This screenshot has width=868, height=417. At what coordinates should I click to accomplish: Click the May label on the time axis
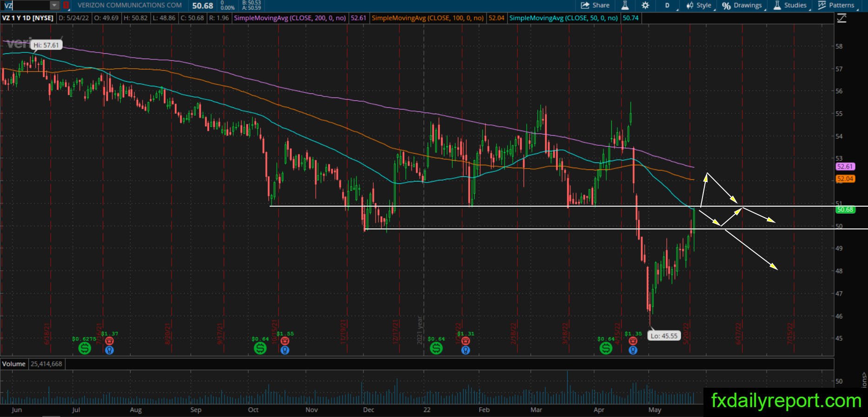point(655,410)
